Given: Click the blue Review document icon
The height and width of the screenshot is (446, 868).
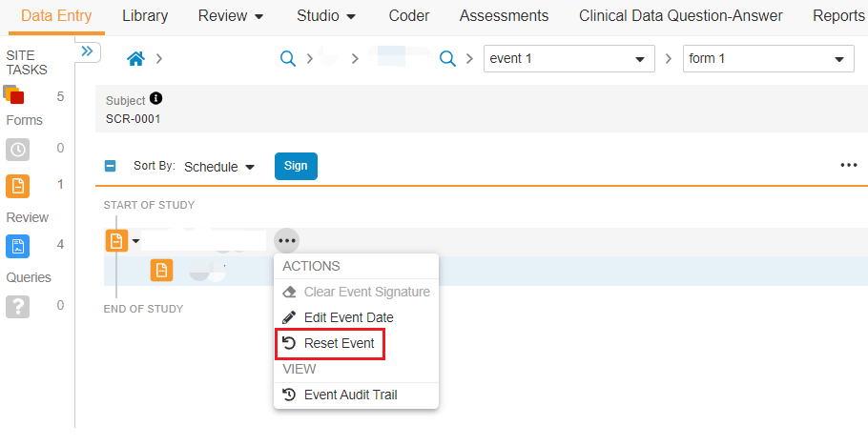Looking at the screenshot, I should point(18,246).
